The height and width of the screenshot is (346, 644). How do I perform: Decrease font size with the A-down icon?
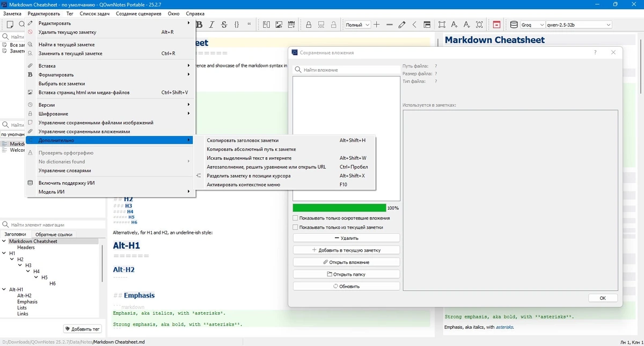tap(467, 25)
